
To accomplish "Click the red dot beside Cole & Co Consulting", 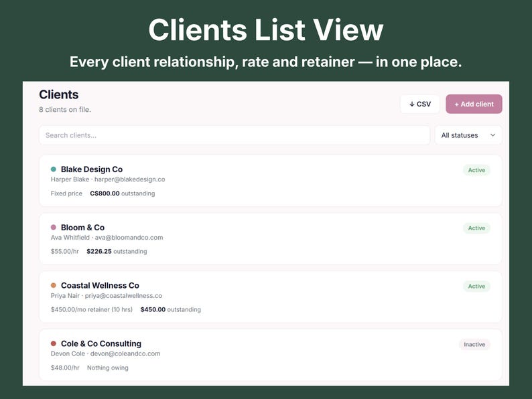I will (x=54, y=343).
